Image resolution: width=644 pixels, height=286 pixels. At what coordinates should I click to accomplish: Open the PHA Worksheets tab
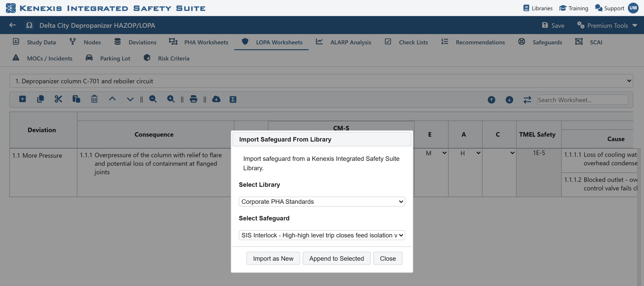coord(198,42)
